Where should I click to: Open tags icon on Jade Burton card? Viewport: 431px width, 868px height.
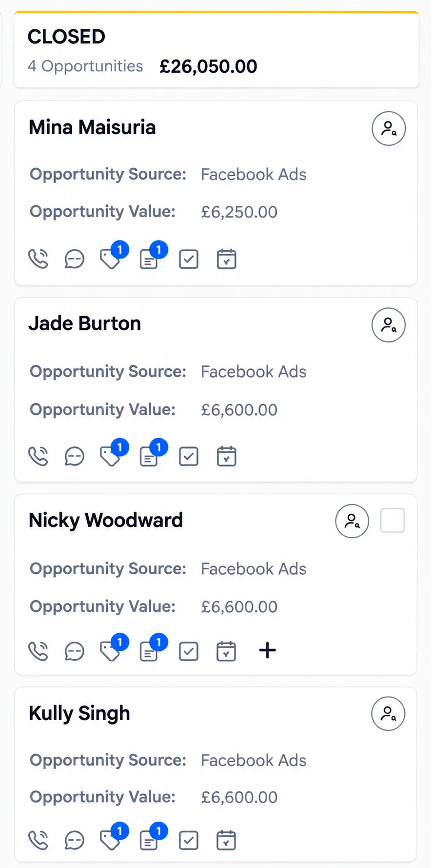[x=110, y=456]
